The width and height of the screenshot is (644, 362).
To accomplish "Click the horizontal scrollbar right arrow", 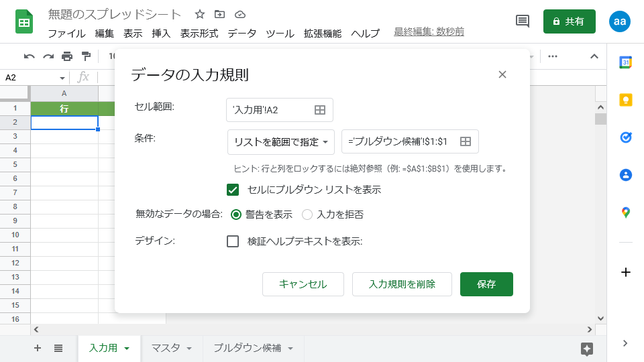I will 590,329.
